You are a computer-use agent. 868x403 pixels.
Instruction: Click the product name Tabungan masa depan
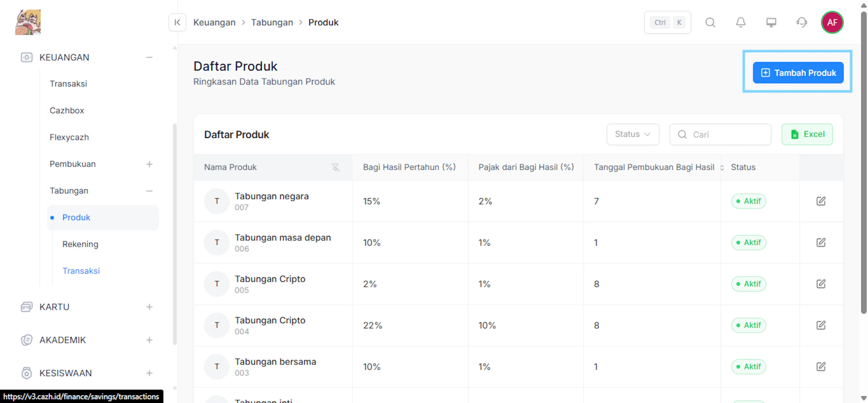coord(283,237)
